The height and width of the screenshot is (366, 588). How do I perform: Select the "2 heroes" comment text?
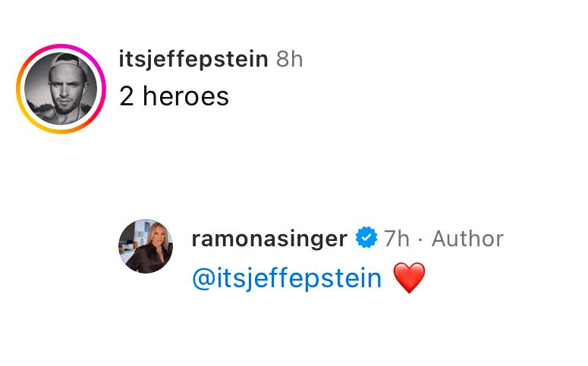(x=174, y=96)
